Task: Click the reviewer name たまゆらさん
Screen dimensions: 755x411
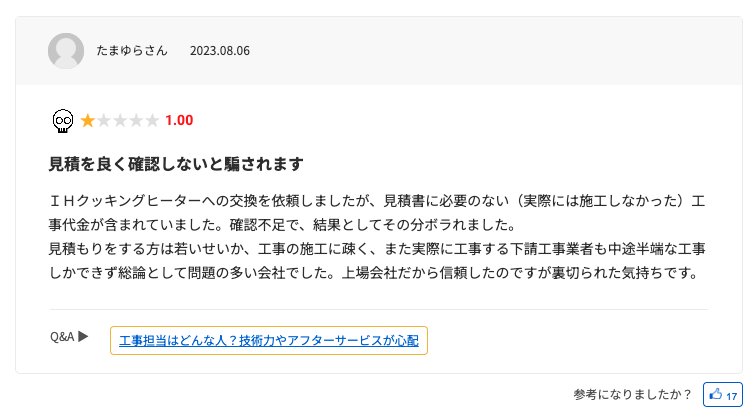Action: 132,50
